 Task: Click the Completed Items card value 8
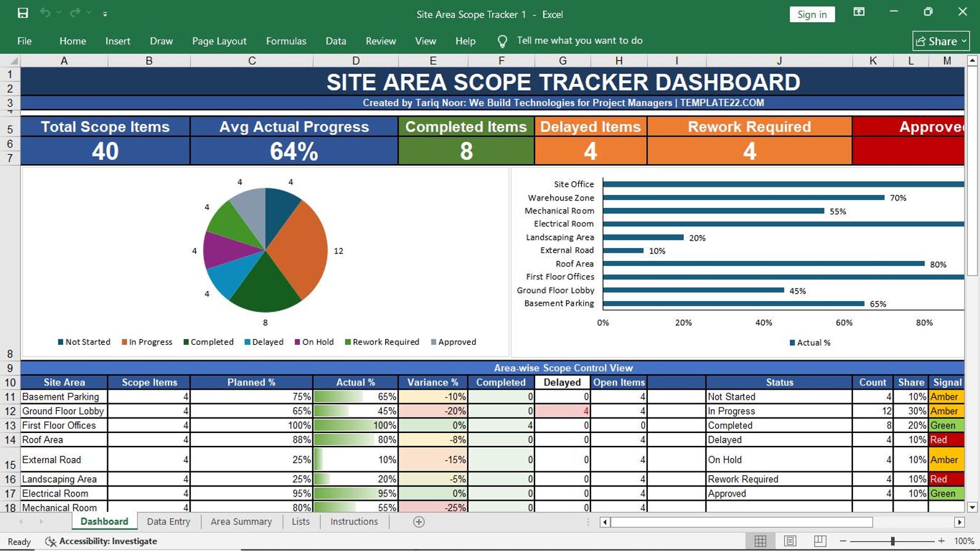coord(466,151)
